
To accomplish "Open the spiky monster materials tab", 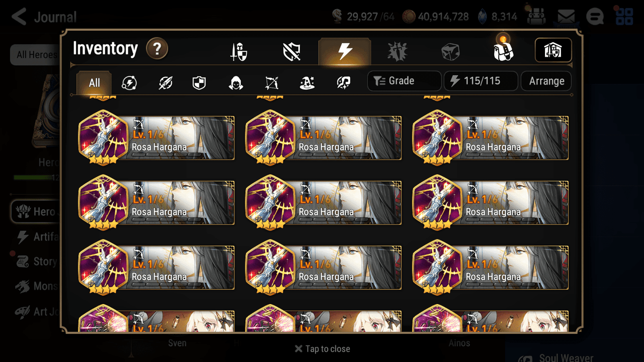I will (397, 52).
